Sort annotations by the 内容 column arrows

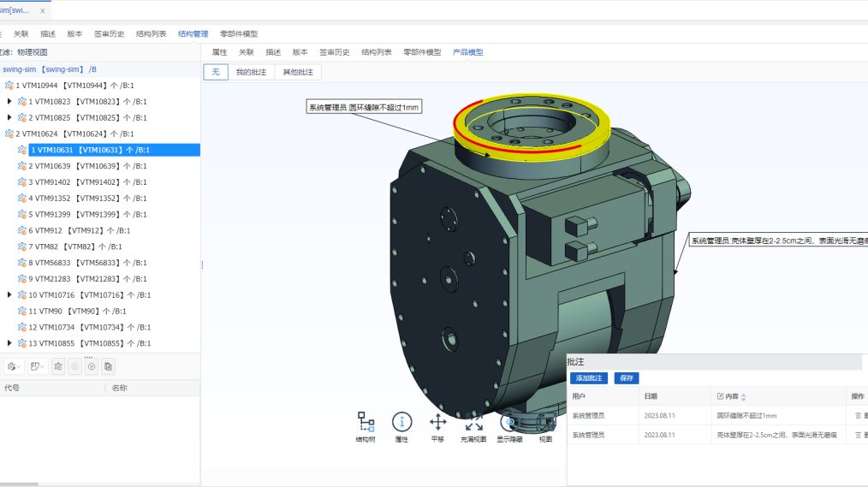tap(743, 397)
